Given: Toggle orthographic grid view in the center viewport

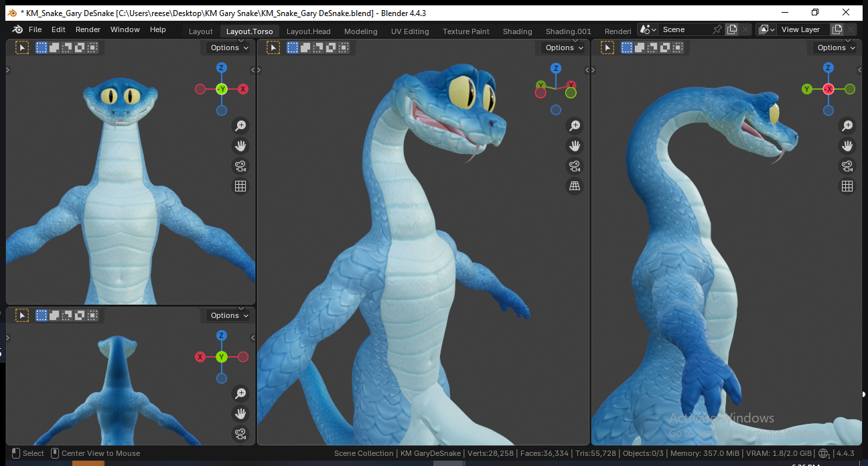Looking at the screenshot, I should pos(575,186).
